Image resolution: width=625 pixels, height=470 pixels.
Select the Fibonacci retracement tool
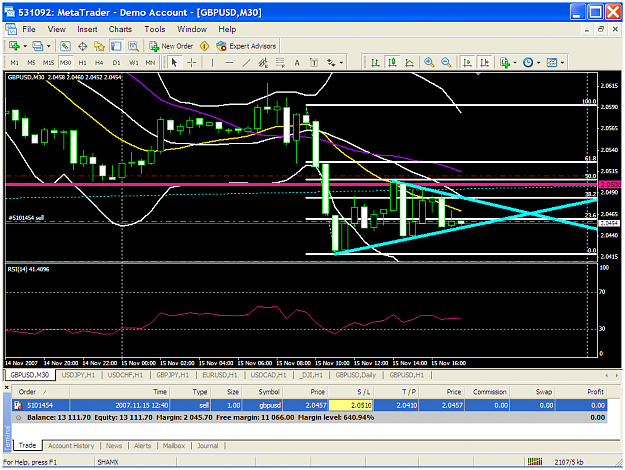point(280,63)
